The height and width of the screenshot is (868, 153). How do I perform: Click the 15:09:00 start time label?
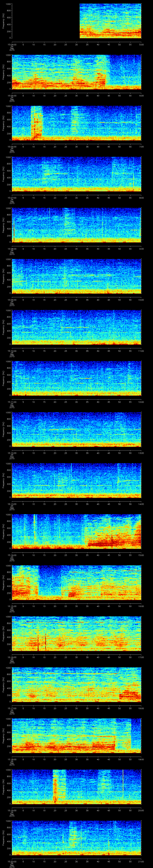(12, 300)
